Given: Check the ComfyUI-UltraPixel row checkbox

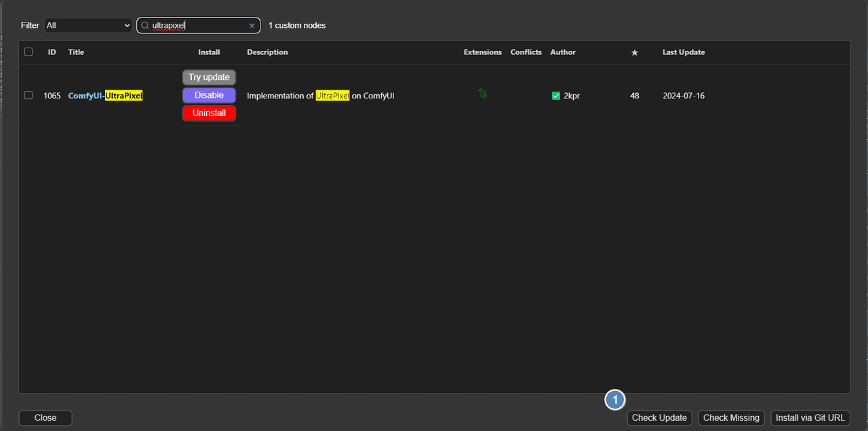Looking at the screenshot, I should pyautogui.click(x=28, y=95).
